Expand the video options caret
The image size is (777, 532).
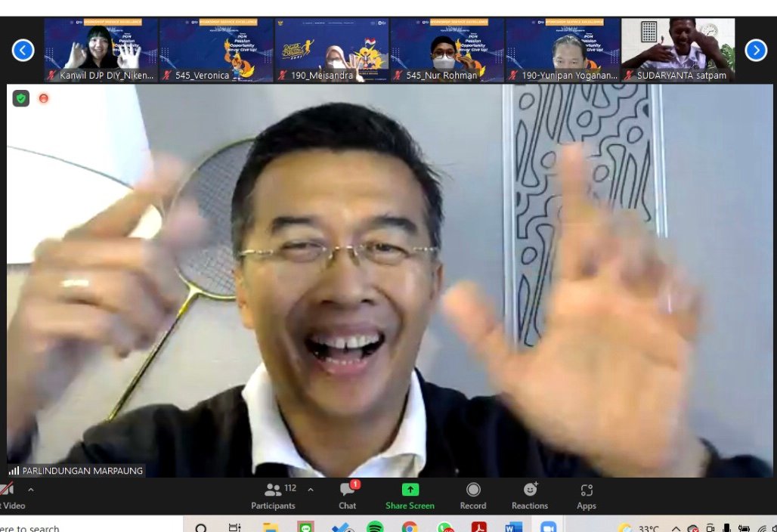[x=30, y=490]
